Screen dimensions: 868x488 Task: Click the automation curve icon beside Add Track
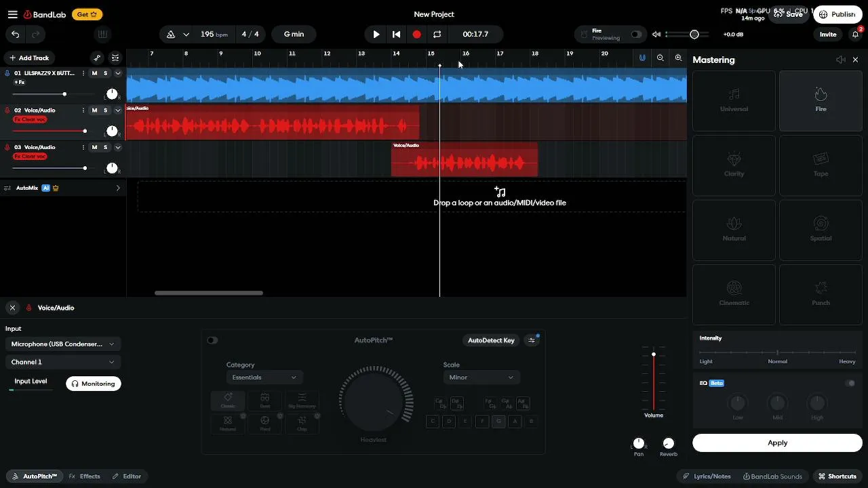[97, 58]
